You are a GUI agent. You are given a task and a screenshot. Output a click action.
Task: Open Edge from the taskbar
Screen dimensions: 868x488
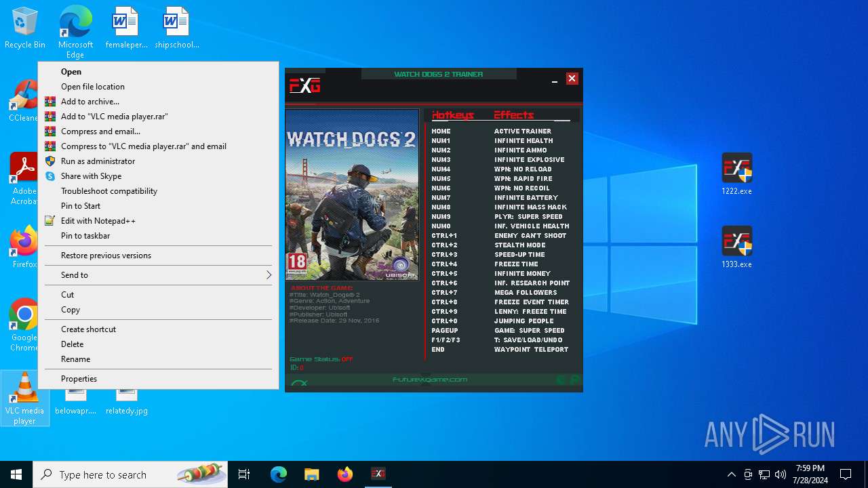(279, 474)
